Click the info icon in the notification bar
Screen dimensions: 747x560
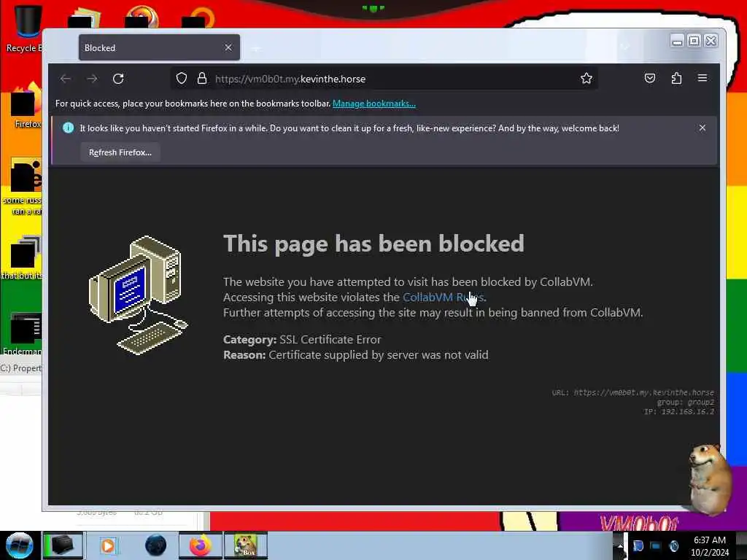pyautogui.click(x=68, y=128)
